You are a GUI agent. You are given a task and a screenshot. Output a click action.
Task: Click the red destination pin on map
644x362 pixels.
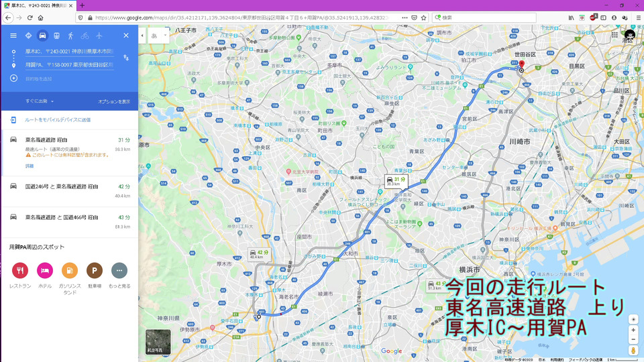(522, 65)
